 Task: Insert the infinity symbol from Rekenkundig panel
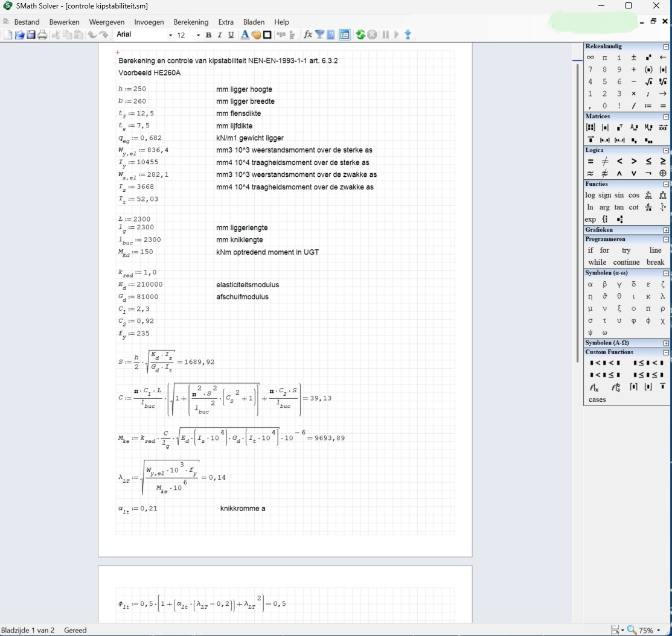tap(590, 57)
